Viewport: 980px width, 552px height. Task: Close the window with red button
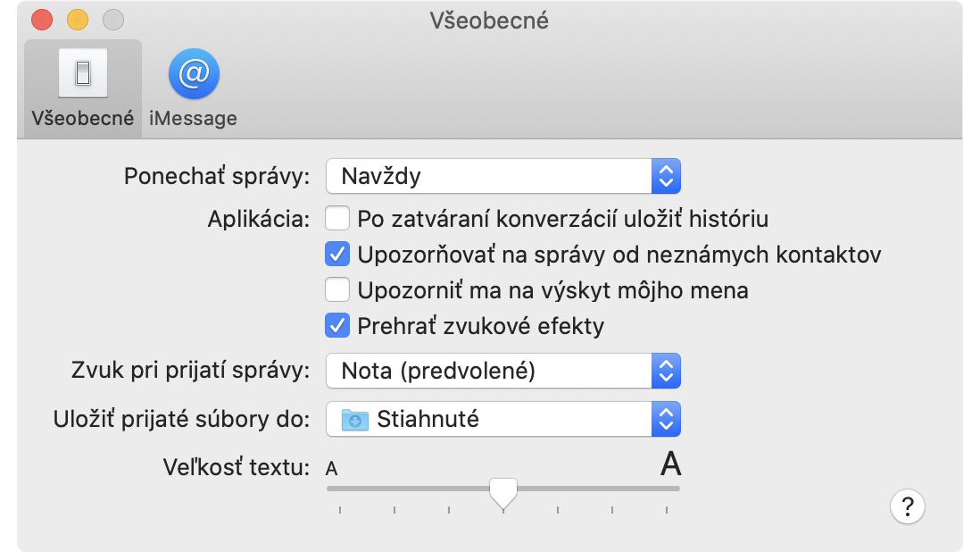pyautogui.click(x=42, y=20)
